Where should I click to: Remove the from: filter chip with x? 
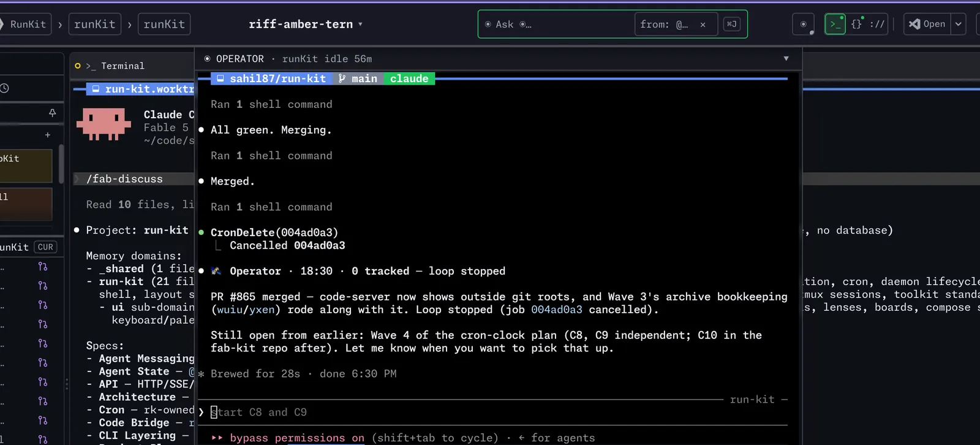coord(703,25)
